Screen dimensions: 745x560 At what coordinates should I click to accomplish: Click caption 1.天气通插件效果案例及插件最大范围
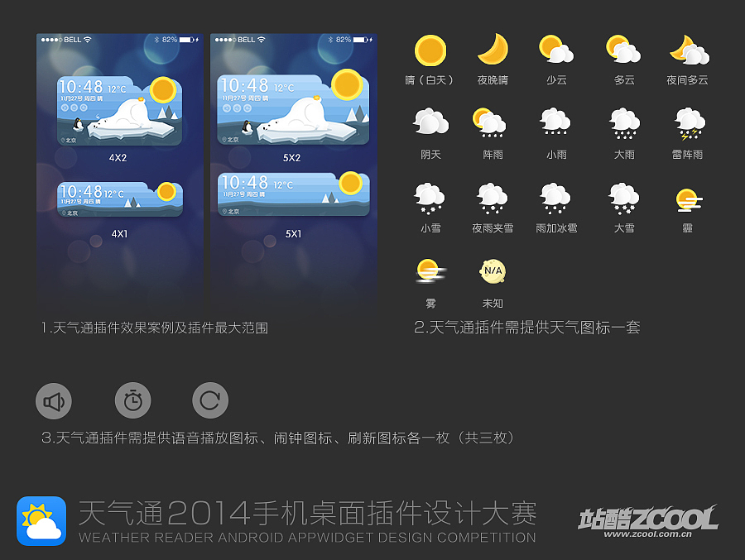(x=155, y=328)
